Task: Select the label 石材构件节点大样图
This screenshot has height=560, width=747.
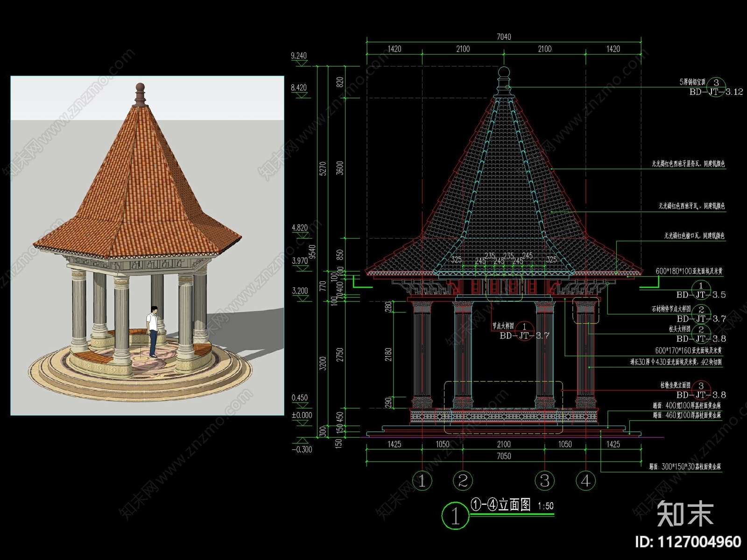Action: coord(671,309)
